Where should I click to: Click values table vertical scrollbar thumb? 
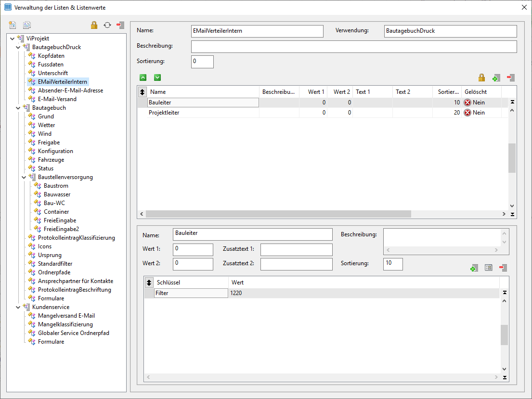tap(512, 158)
